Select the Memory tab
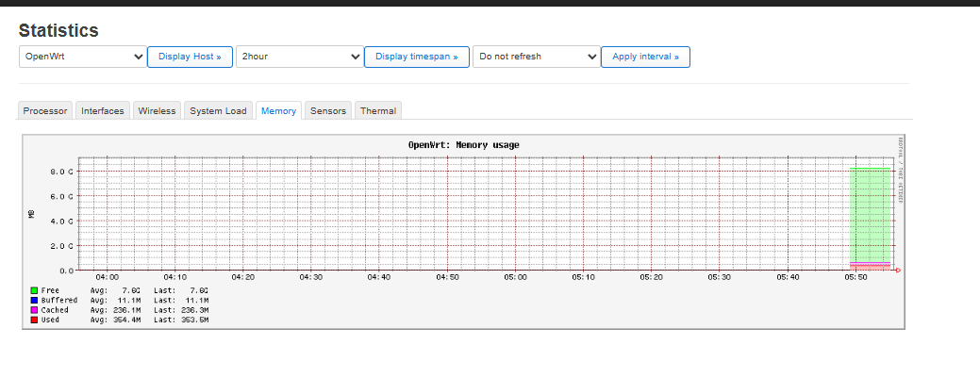 point(279,111)
